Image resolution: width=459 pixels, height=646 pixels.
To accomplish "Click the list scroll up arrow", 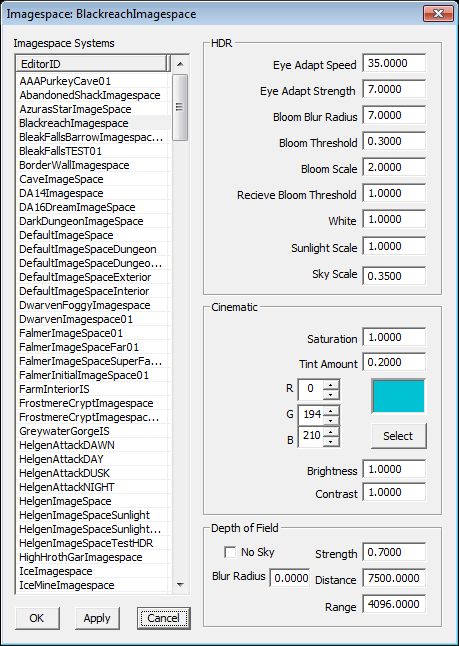I will coord(180,64).
